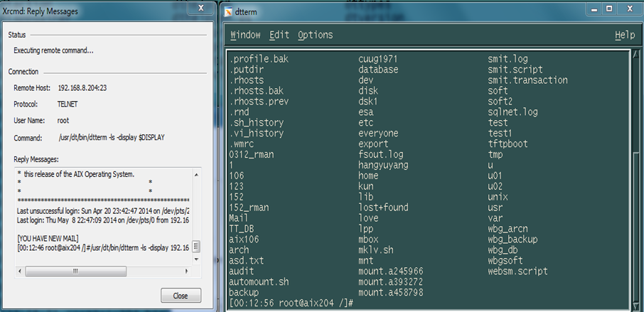This screenshot has width=644, height=312.
Task: Click the mount.a245966 entry in dtterm
Action: pyautogui.click(x=390, y=271)
